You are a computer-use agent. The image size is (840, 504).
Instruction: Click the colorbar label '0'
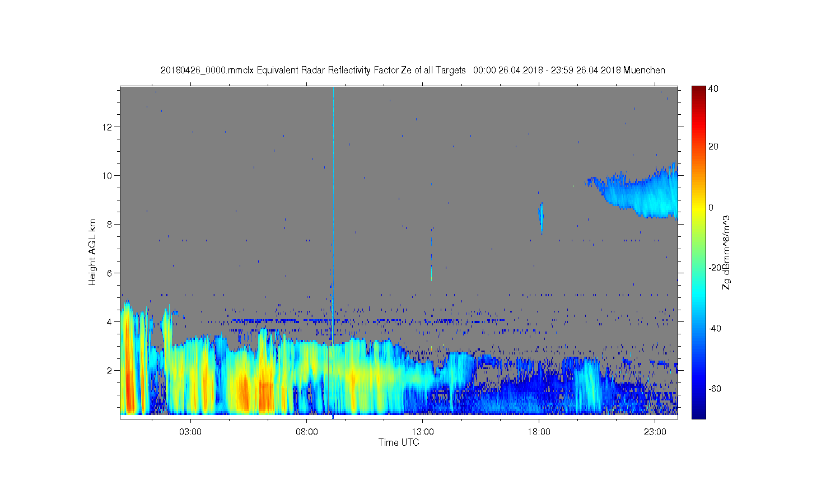(711, 207)
